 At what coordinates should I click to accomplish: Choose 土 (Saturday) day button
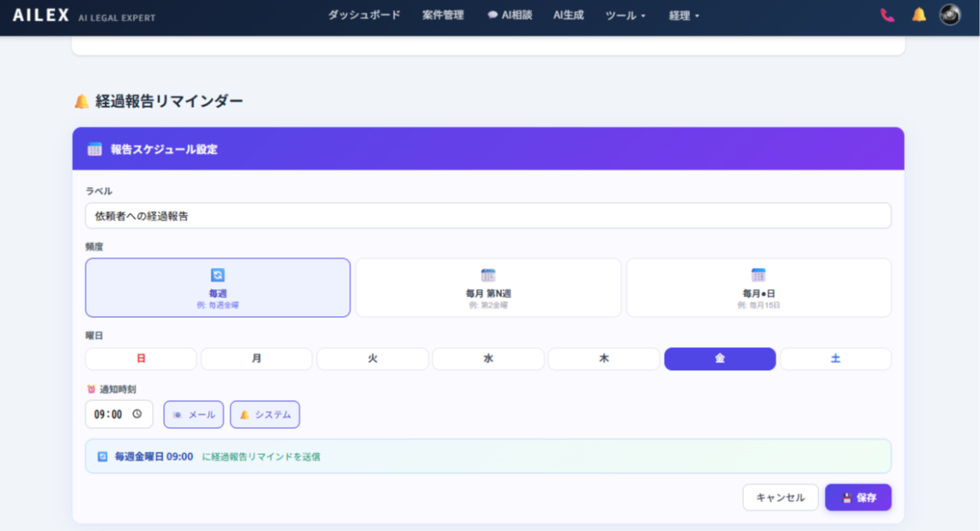(x=835, y=359)
